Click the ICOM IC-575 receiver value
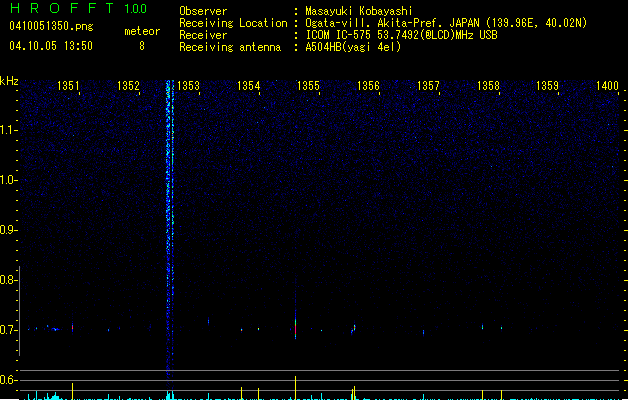Viewport: 629px width, 400px height. 401,35
